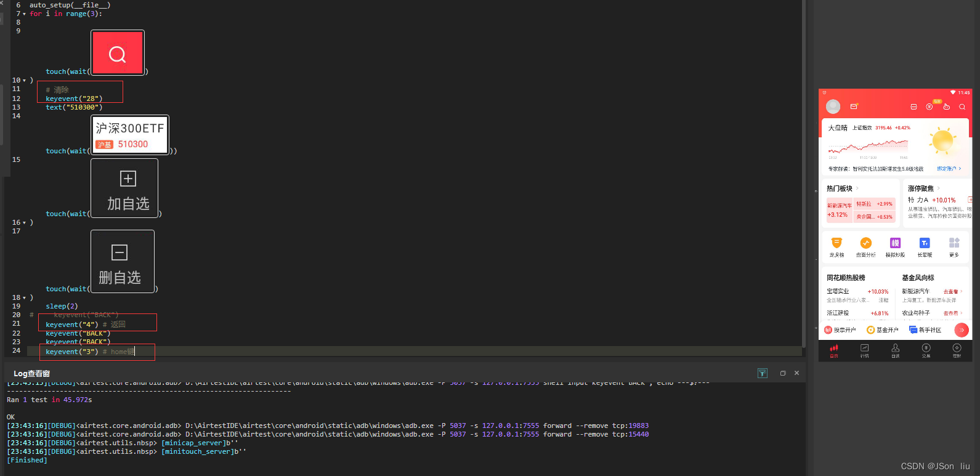
Task: Tap the 基金风向标 heading
Action: [x=918, y=278]
